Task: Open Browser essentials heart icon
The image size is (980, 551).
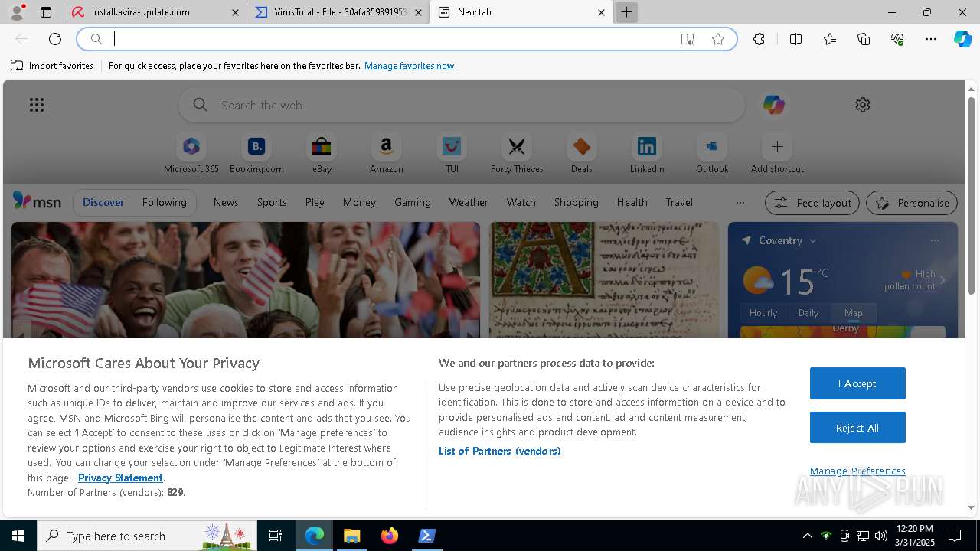Action: [897, 39]
